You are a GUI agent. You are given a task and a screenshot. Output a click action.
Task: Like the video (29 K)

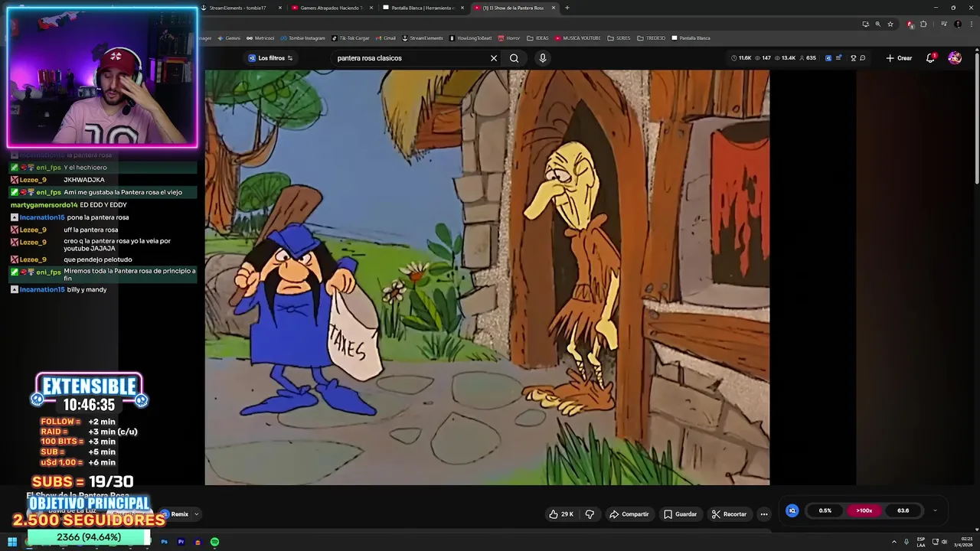point(561,514)
